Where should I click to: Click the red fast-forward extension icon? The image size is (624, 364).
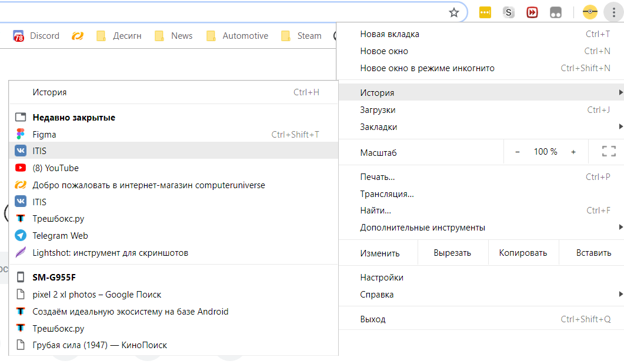click(532, 13)
